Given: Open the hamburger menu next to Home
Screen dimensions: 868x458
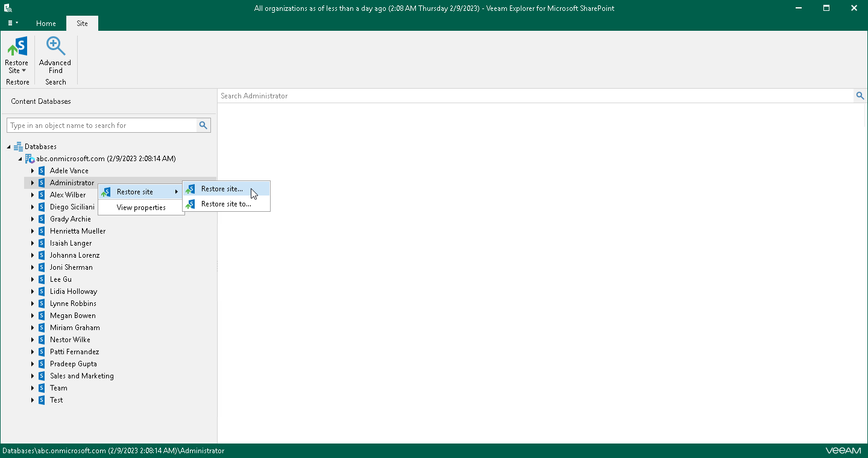Looking at the screenshot, I should [12, 23].
